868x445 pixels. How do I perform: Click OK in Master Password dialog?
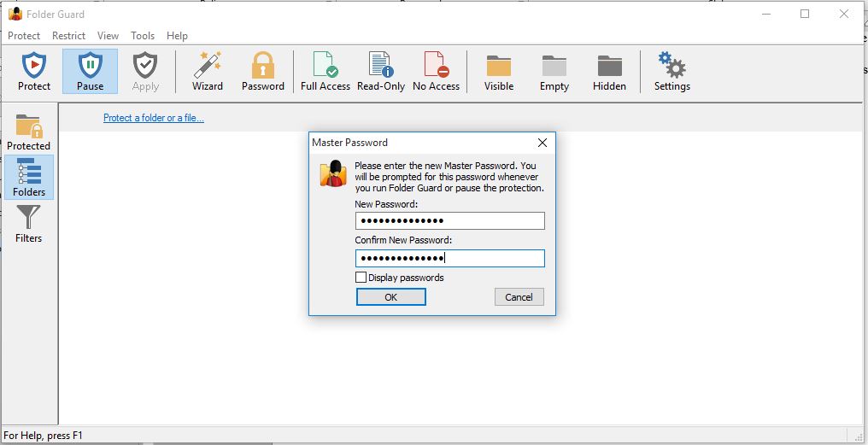[390, 296]
